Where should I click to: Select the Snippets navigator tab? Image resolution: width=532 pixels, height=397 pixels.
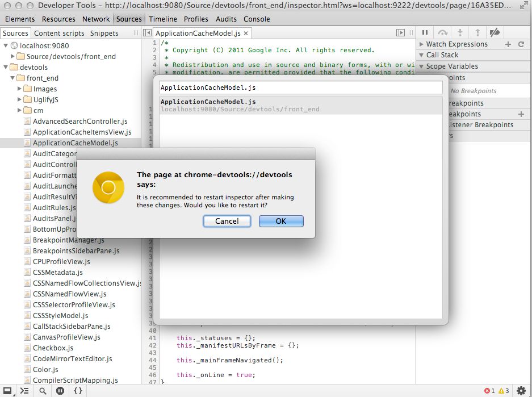104,34
